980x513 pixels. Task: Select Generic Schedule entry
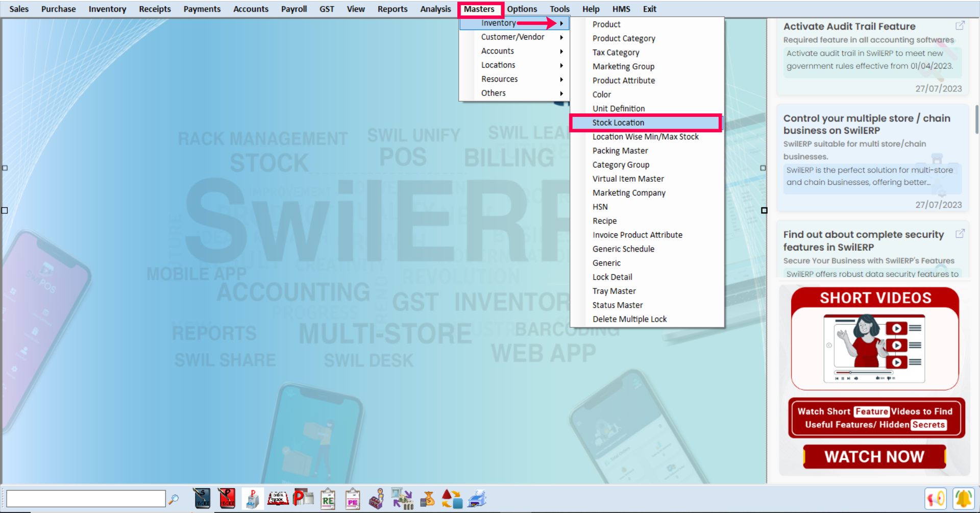[x=647, y=249]
